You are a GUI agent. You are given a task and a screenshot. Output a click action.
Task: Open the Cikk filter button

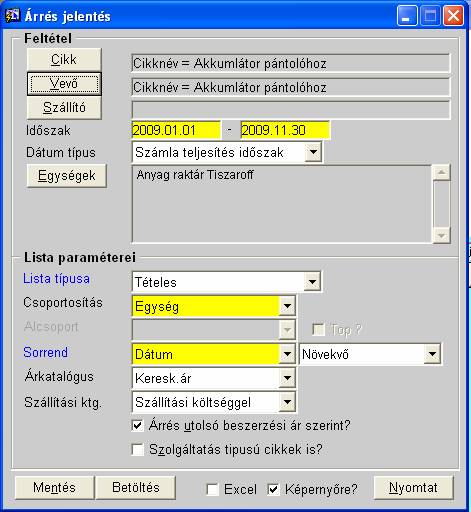[x=64, y=60]
